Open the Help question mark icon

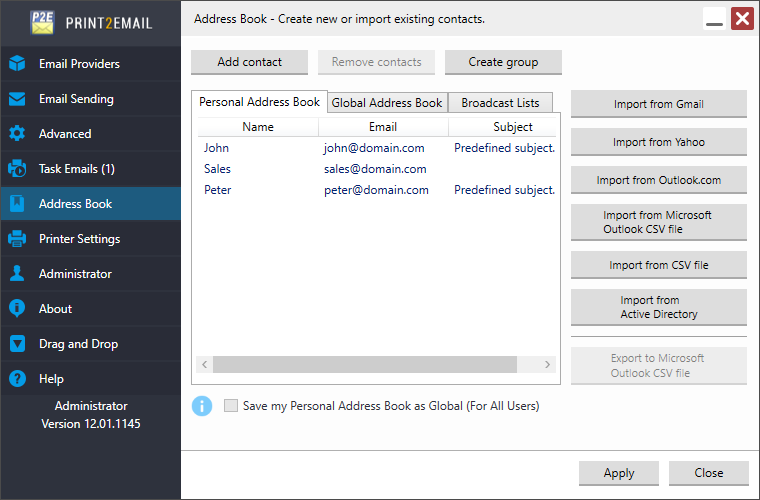click(x=17, y=378)
